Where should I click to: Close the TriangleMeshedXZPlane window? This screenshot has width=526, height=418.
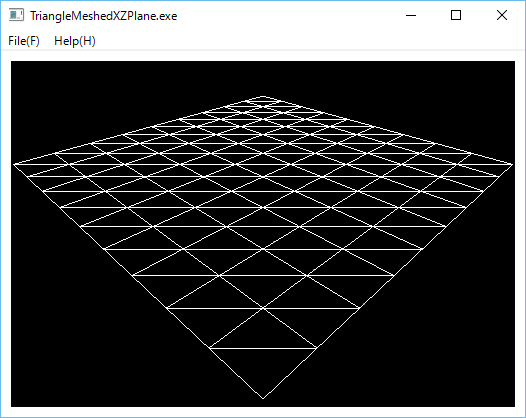tap(502, 15)
